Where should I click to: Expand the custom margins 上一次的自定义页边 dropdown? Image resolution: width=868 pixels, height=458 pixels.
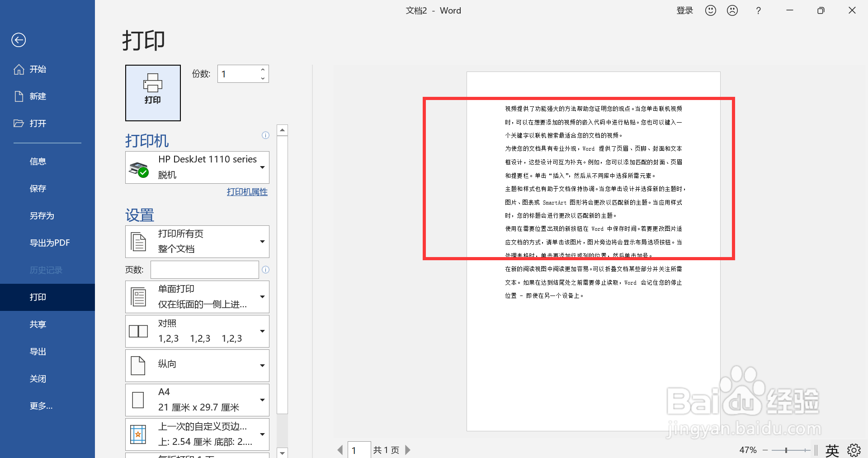tap(197, 434)
